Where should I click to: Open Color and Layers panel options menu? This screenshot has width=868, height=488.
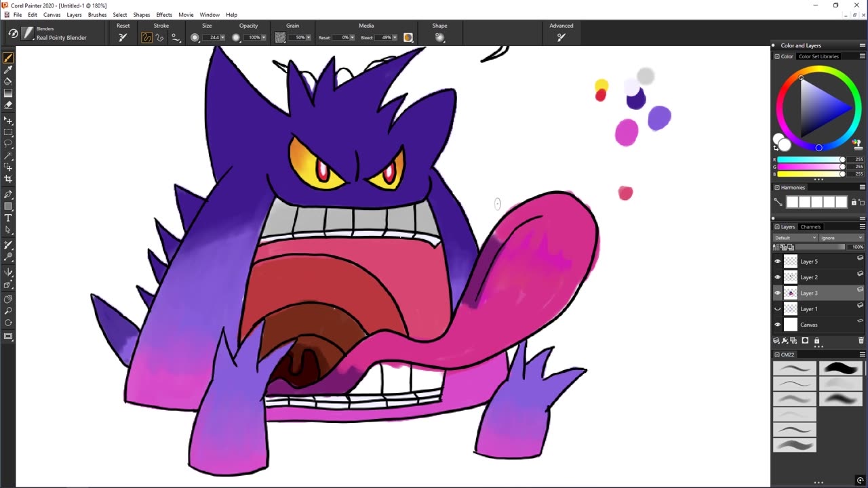[x=862, y=45]
